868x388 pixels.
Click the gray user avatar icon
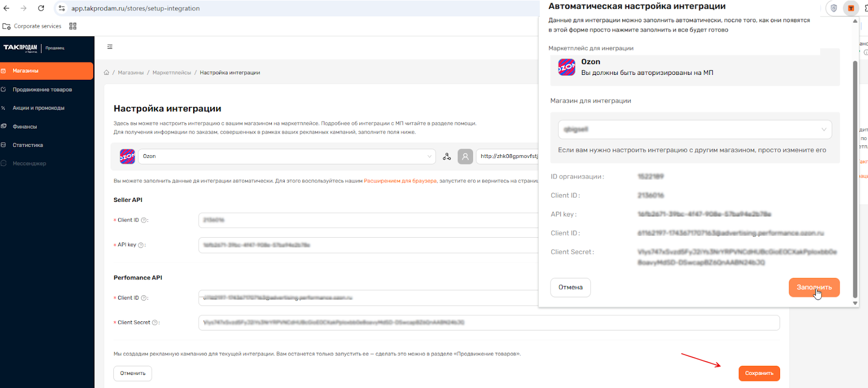(465, 156)
